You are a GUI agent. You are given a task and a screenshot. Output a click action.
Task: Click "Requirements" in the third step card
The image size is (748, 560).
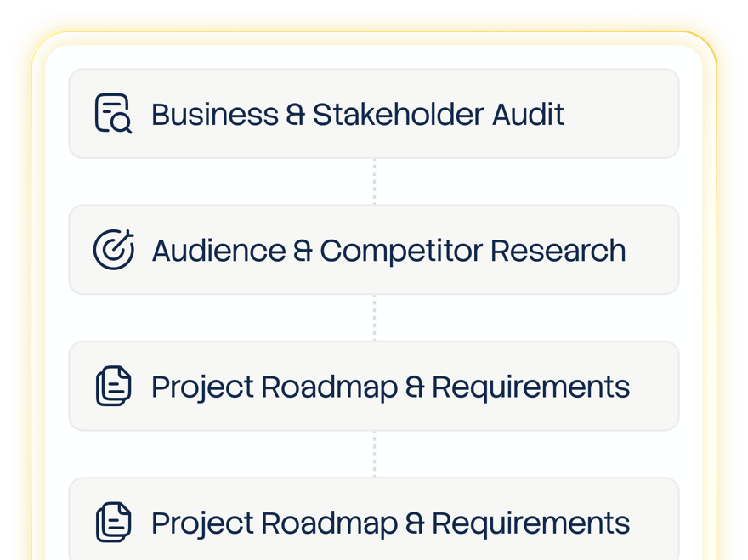coord(531,387)
